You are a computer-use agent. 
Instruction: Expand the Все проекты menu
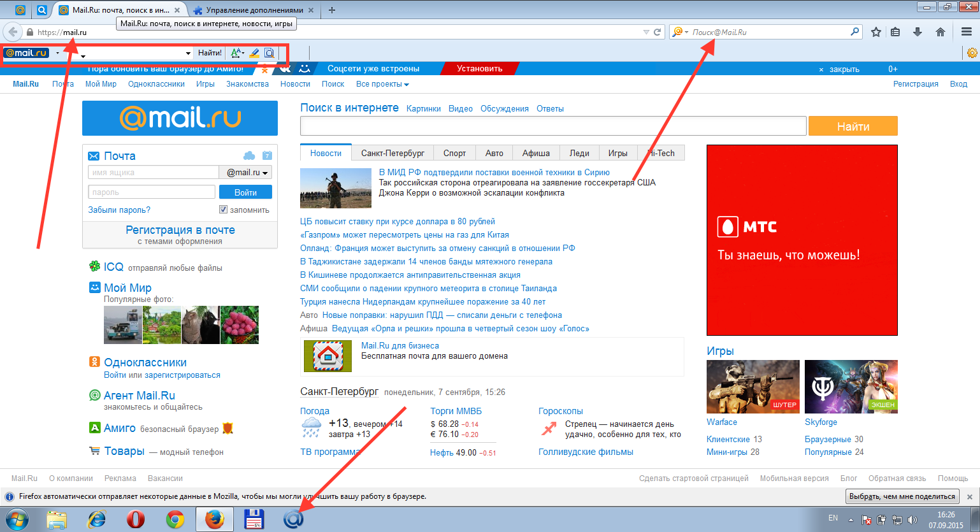point(382,84)
